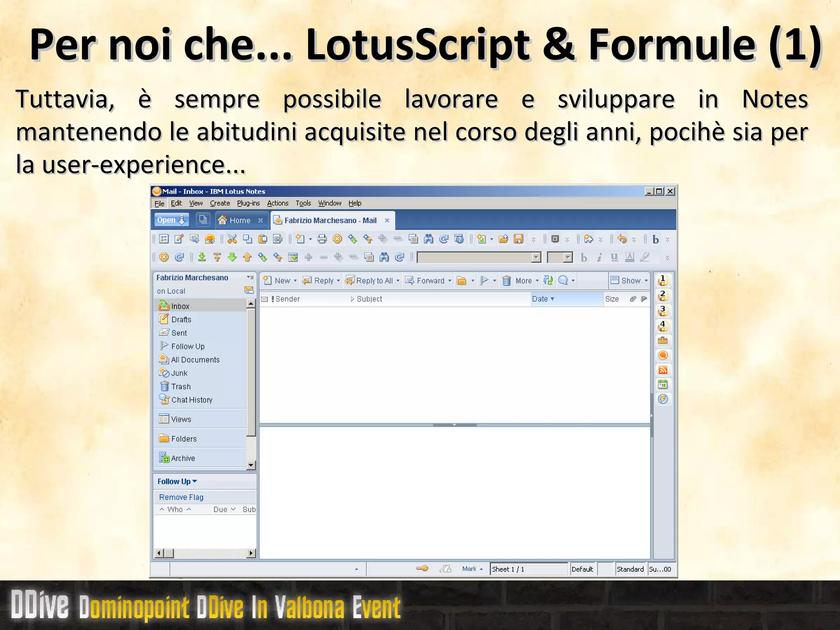Click the highlighter pen icon

coord(644,257)
